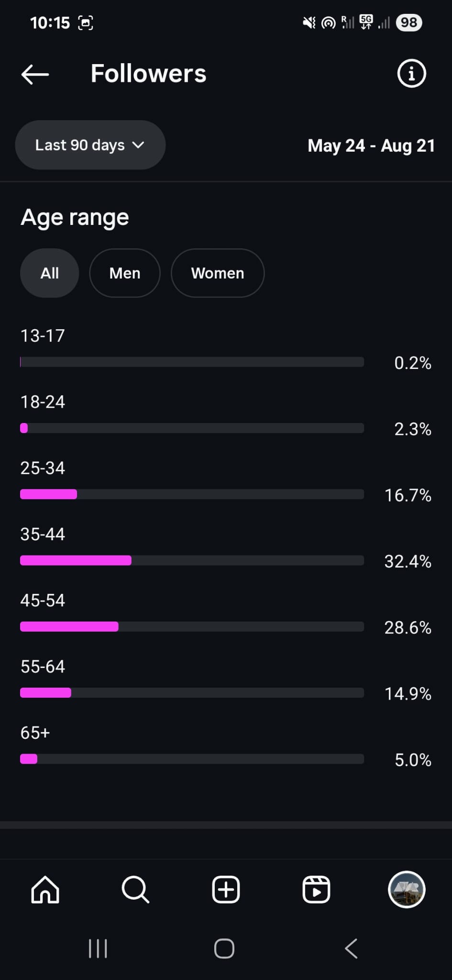Image resolution: width=452 pixels, height=980 pixels.
Task: Filter age range by Men
Action: [125, 273]
